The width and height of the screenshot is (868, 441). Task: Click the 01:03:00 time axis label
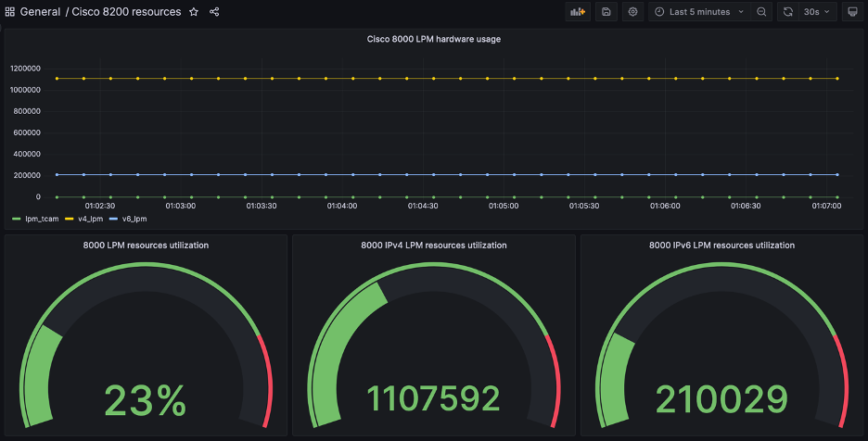(x=181, y=206)
